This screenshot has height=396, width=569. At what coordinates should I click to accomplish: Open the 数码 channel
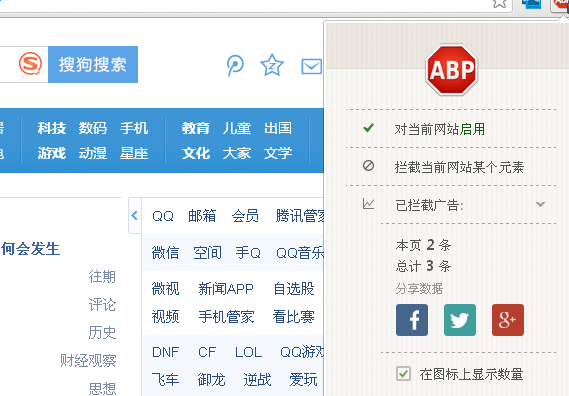pyautogui.click(x=93, y=128)
